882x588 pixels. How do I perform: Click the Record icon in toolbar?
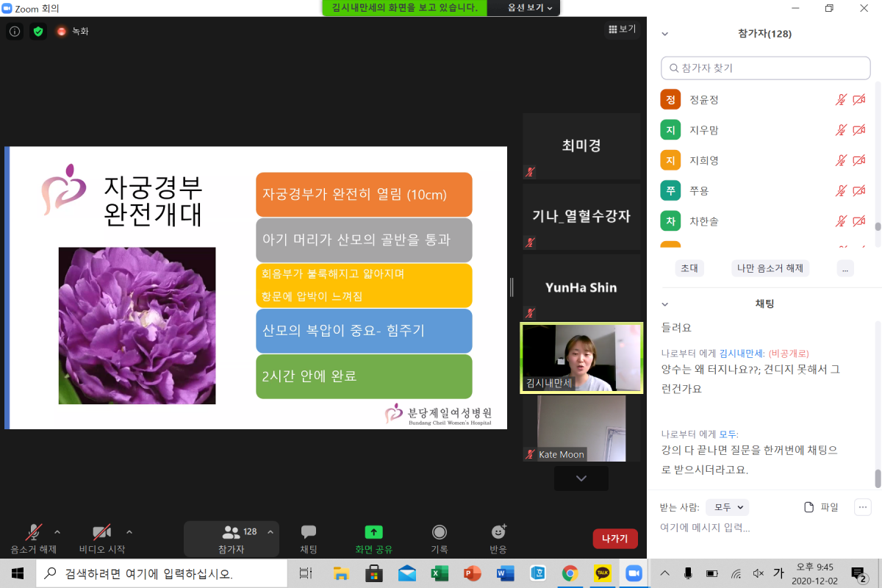click(x=440, y=533)
